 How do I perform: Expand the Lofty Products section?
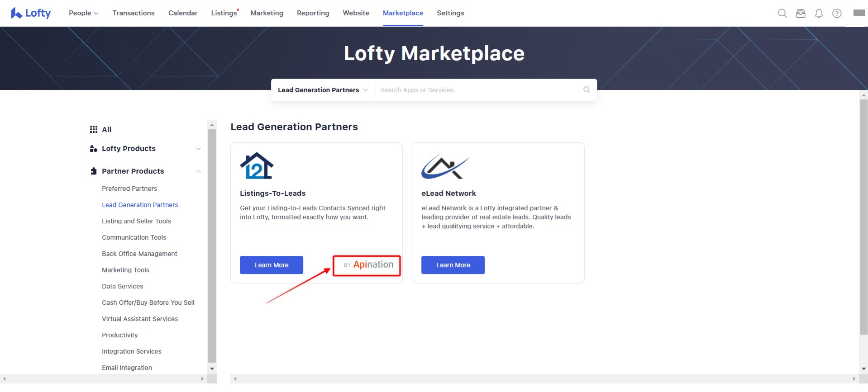(198, 149)
